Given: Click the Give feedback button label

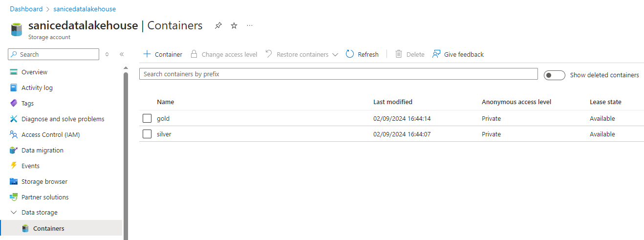Looking at the screenshot, I should [x=464, y=54].
